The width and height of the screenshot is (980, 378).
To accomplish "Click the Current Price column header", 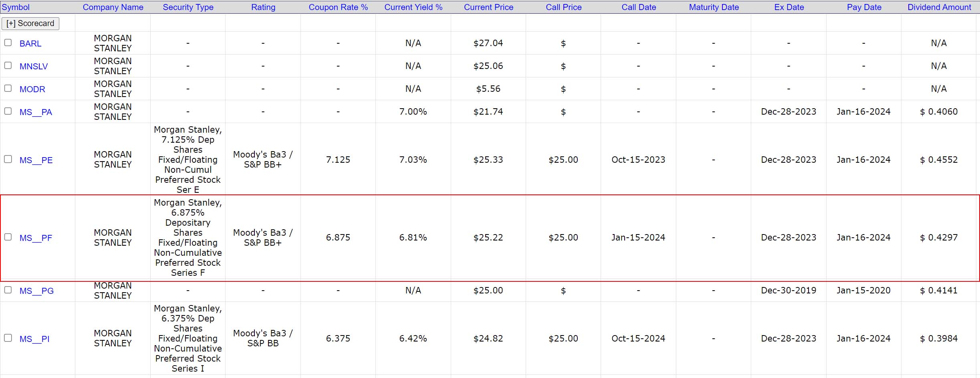I will (488, 7).
